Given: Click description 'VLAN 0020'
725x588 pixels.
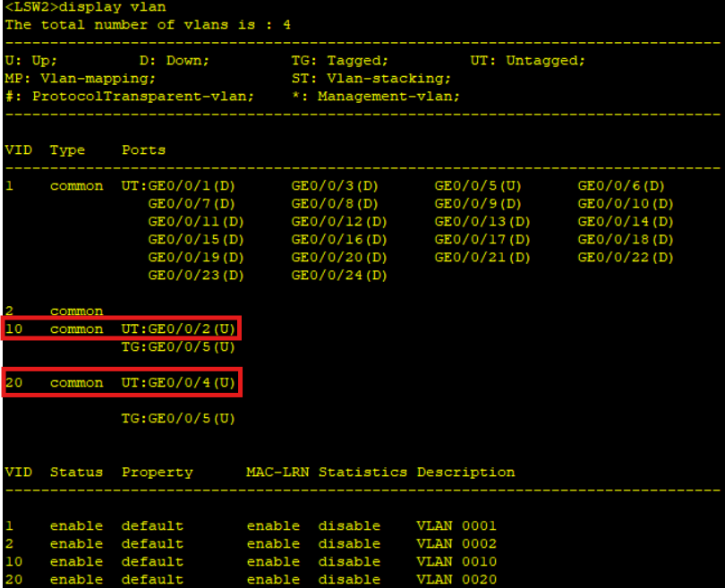Looking at the screenshot, I should pos(456,580).
